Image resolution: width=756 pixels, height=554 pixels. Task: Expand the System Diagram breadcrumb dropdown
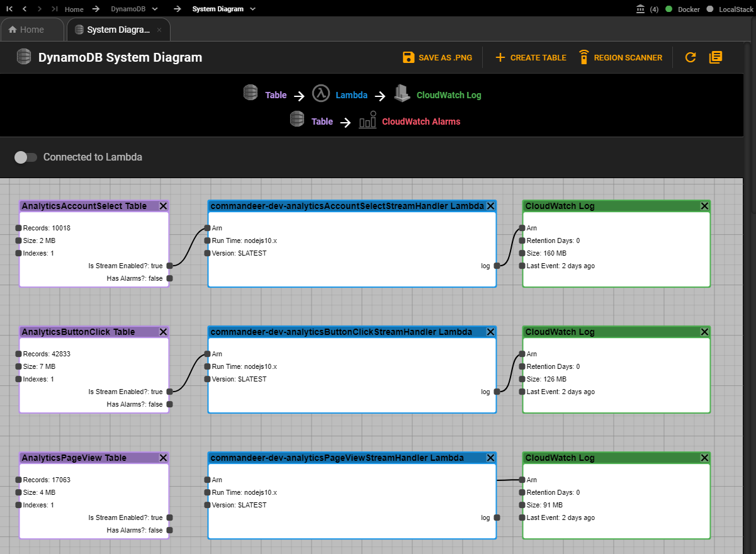pyautogui.click(x=252, y=9)
